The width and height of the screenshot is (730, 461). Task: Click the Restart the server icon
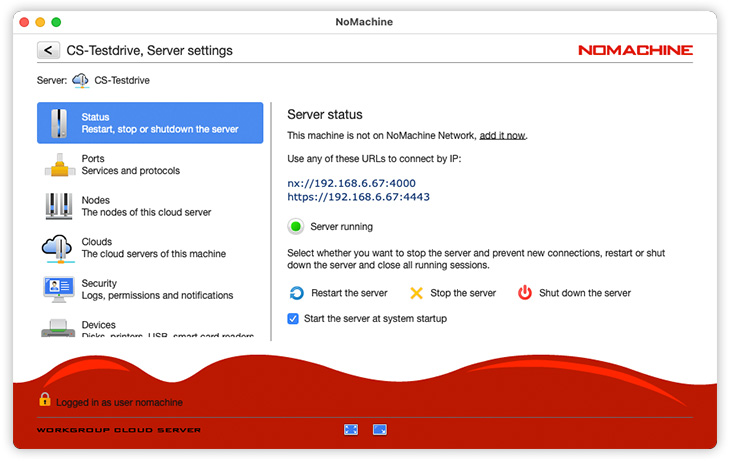[x=296, y=293]
